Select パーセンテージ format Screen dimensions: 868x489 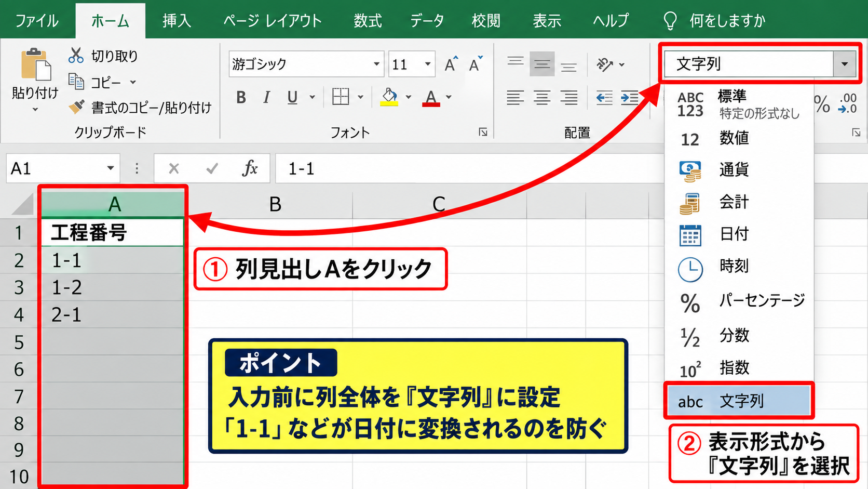[x=739, y=301]
